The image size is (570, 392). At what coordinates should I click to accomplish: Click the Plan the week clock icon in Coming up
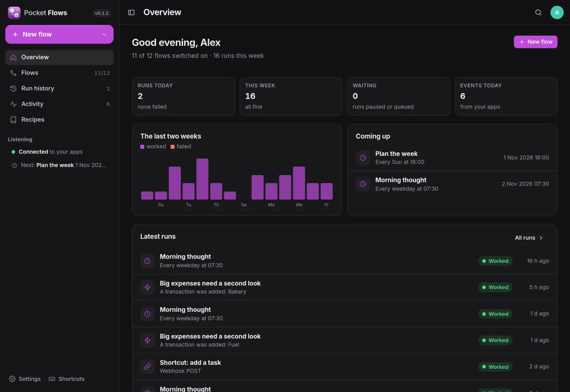pos(363,158)
